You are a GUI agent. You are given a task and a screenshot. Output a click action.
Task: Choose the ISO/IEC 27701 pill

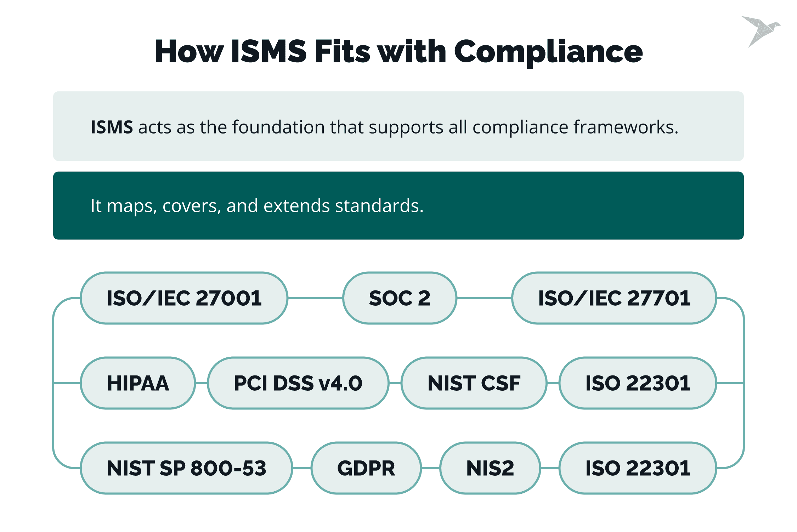point(614,298)
